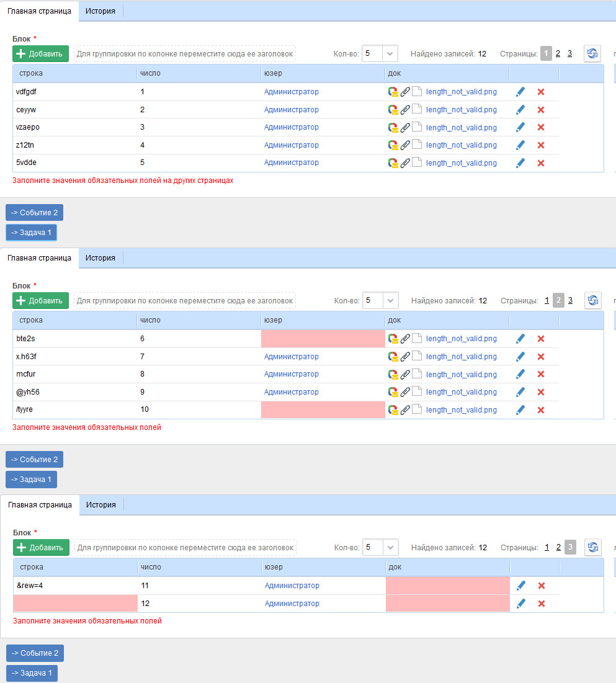Open the Кол-во dropdown above the vdfgdf table
Screen dimensions: 616x683
pos(390,54)
